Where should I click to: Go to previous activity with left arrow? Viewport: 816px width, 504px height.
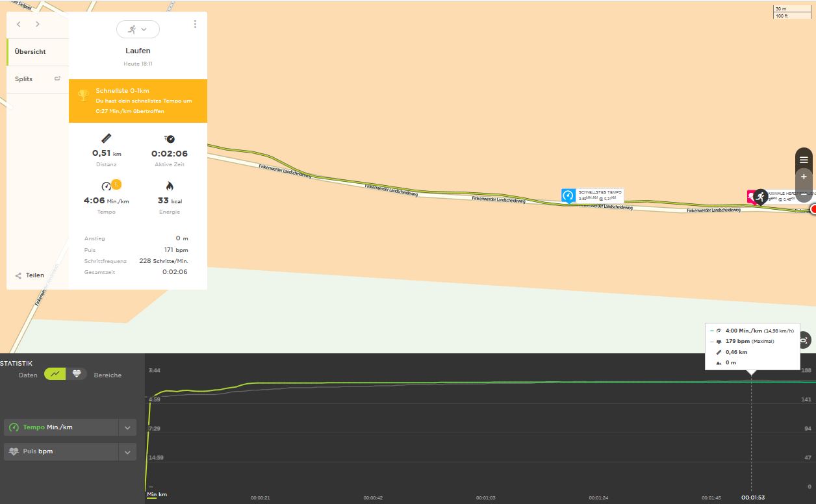19,25
